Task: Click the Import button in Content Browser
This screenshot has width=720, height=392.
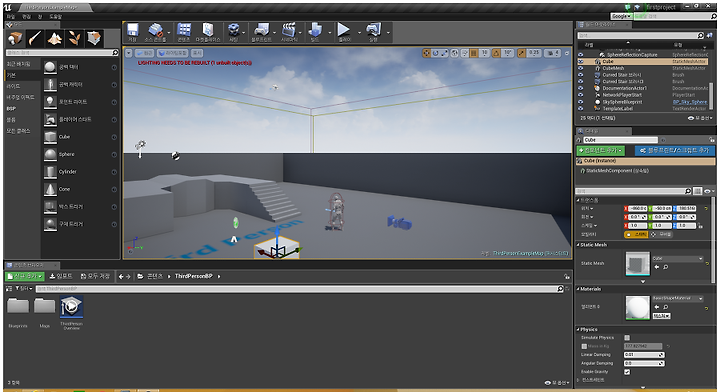Action: [x=61, y=276]
